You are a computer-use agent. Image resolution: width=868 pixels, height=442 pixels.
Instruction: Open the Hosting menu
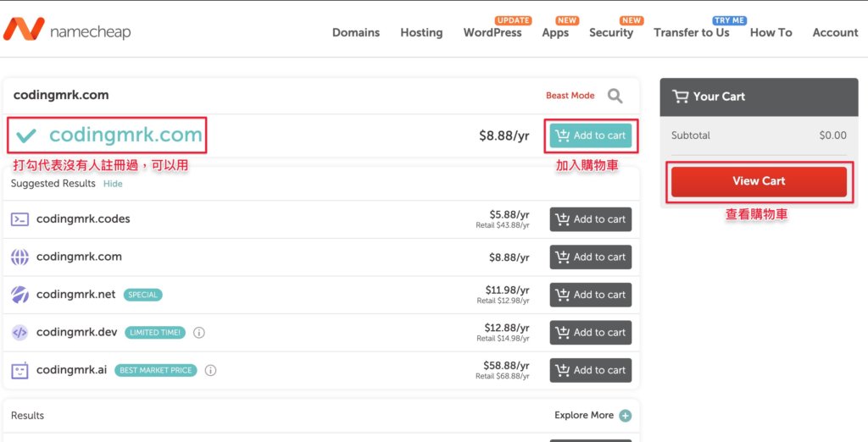[421, 33]
